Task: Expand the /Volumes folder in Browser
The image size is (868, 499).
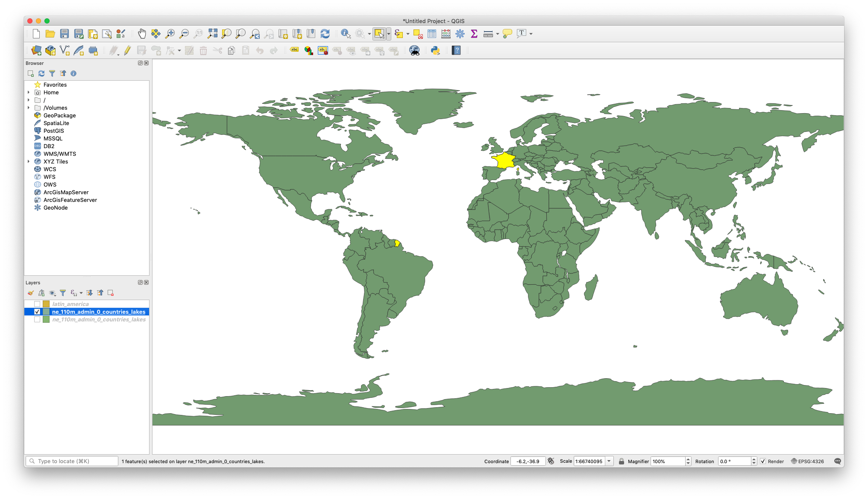Action: (x=29, y=108)
